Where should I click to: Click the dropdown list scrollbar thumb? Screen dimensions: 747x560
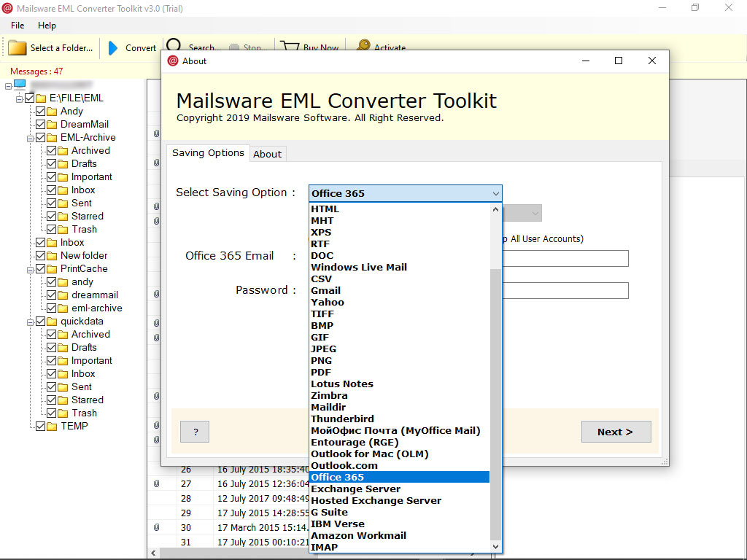pos(495,404)
